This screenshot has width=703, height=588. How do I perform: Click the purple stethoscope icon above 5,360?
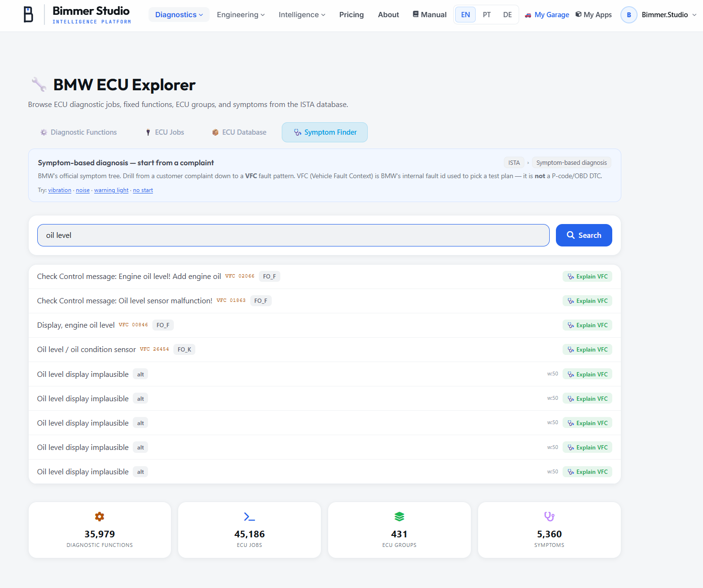pos(549,516)
